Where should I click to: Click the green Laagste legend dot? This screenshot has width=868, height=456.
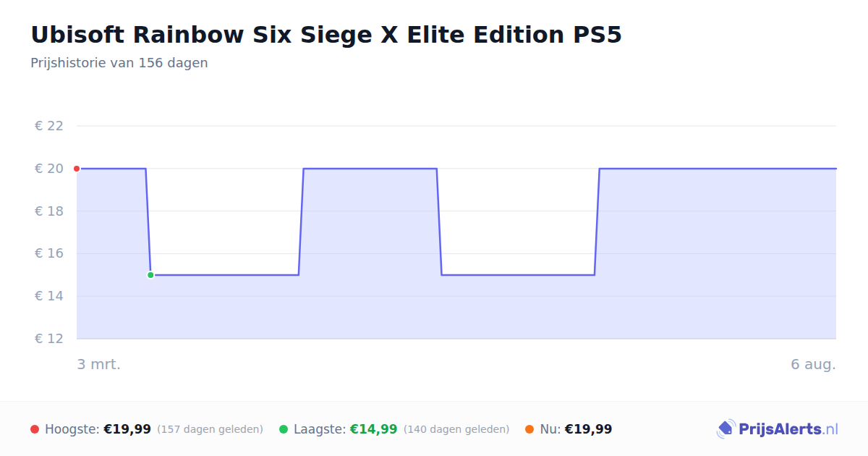pyautogui.click(x=284, y=429)
